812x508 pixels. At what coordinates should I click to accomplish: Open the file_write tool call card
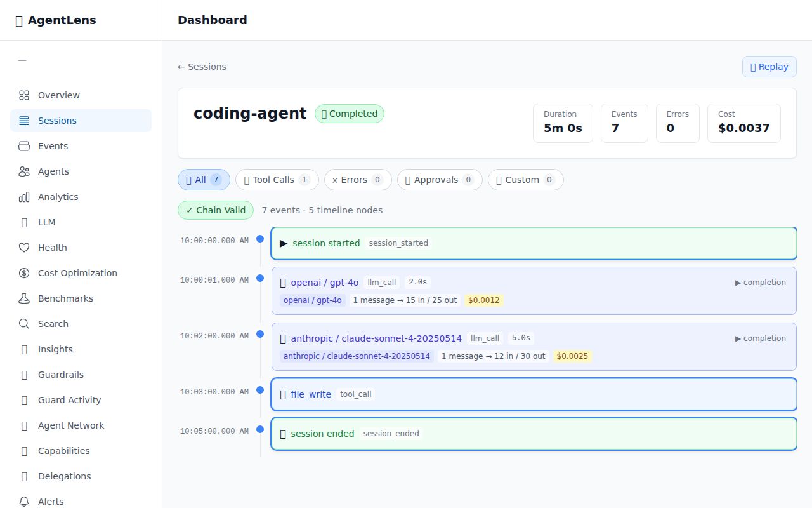tap(534, 394)
